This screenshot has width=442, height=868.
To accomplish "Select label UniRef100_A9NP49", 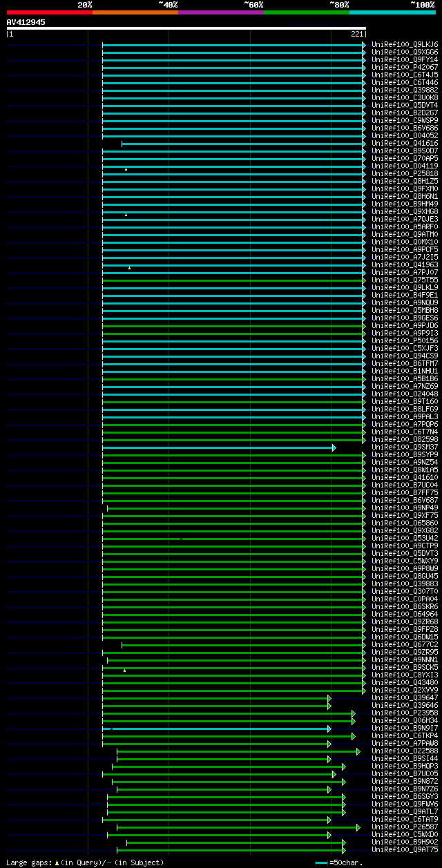I will [405, 508].
